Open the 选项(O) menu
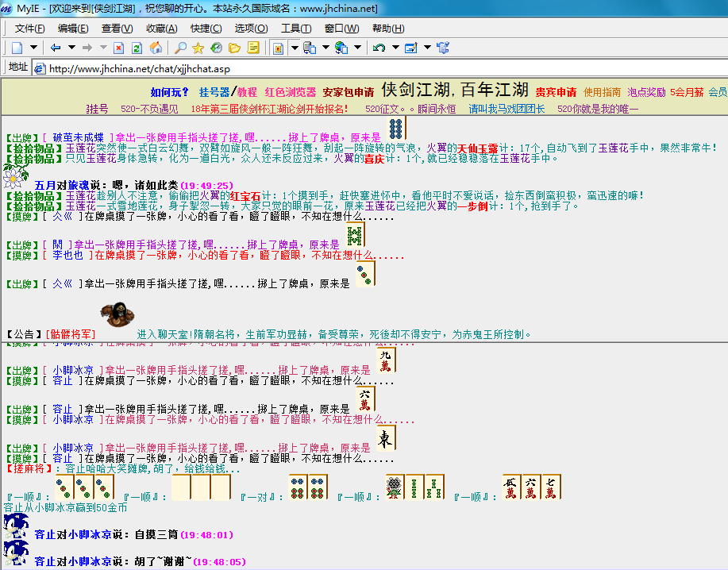728x570 pixels. 251,29
